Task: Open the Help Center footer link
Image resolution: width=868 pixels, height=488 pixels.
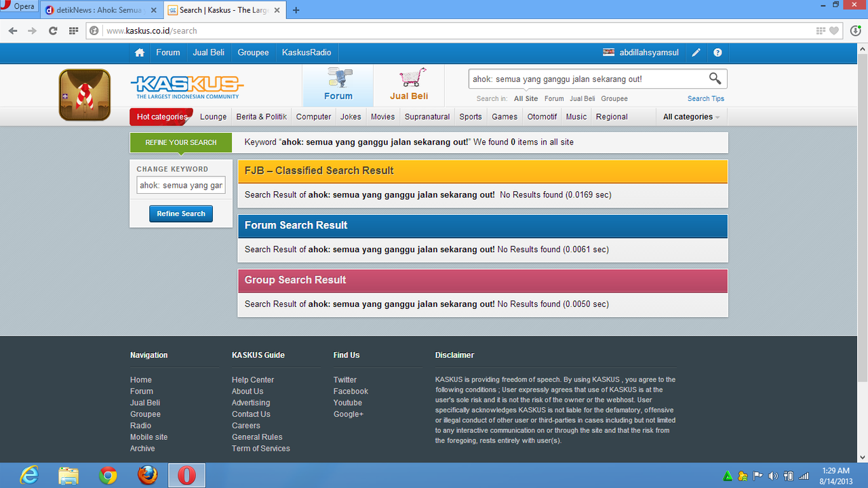Action: click(253, 380)
